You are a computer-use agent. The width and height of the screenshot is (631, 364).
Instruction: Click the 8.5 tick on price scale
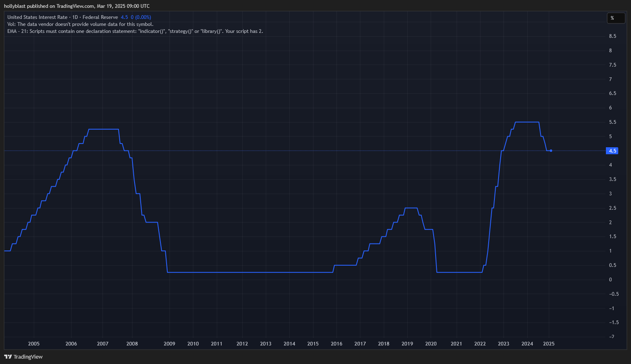pyautogui.click(x=612, y=36)
